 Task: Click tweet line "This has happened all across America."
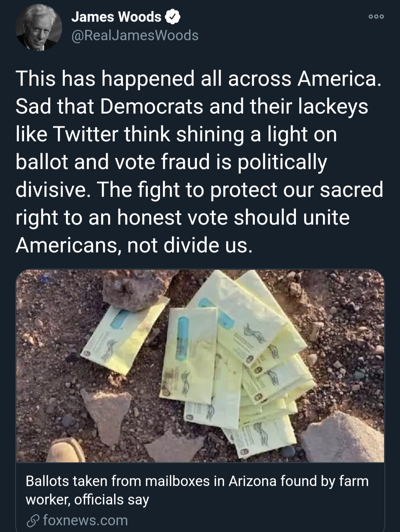click(198, 78)
